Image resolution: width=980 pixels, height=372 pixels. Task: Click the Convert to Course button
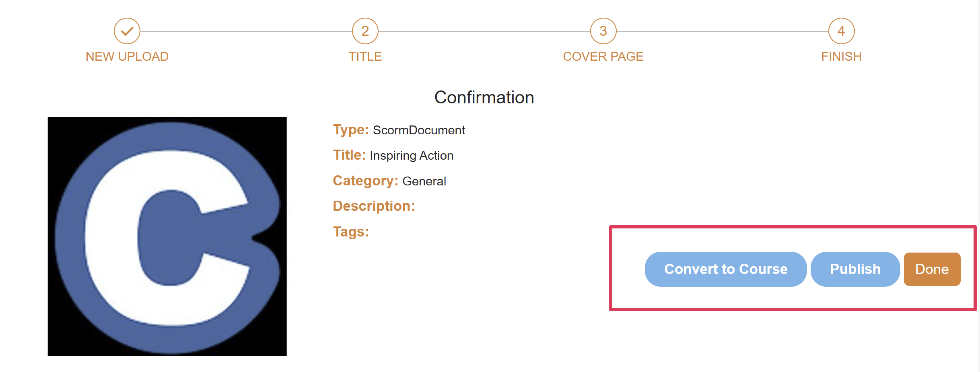click(726, 269)
